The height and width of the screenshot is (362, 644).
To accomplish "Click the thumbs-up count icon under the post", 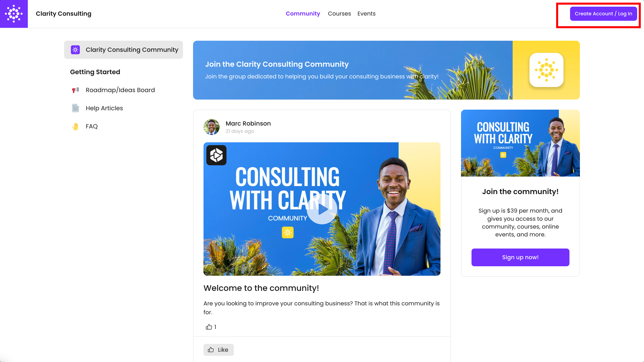I will [x=209, y=327].
